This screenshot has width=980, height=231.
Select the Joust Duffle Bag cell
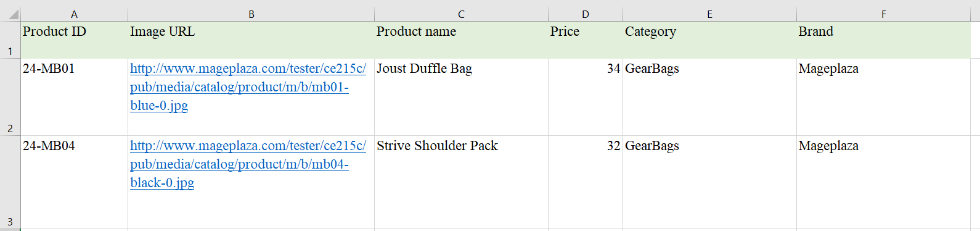tap(461, 97)
